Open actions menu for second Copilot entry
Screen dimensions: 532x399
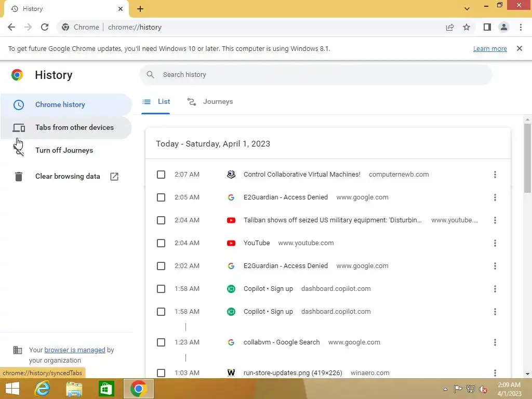click(x=495, y=312)
